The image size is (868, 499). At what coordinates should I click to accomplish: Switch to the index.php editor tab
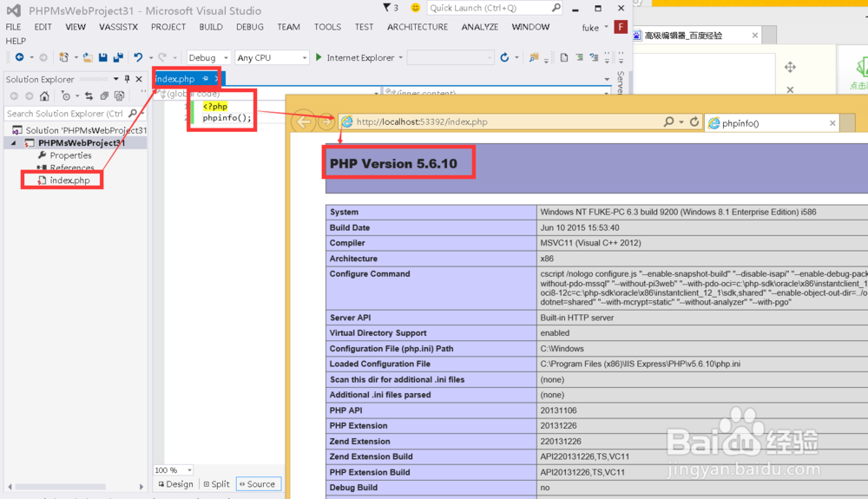pyautogui.click(x=175, y=79)
